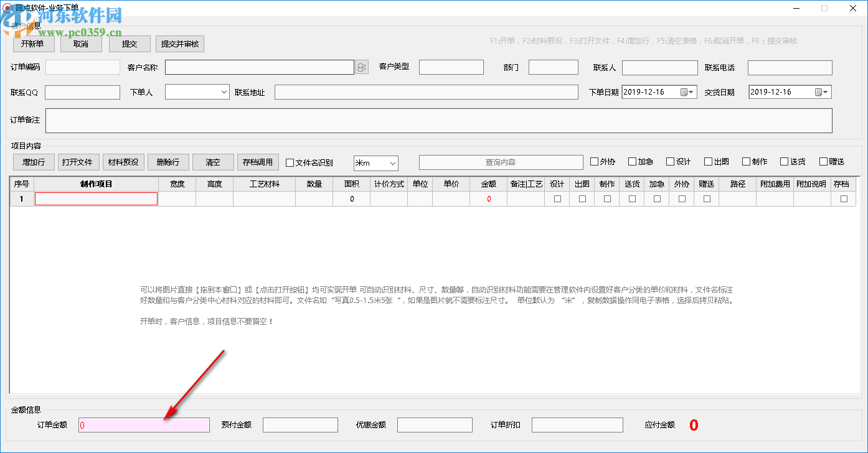Image resolution: width=868 pixels, height=453 pixels.
Task: Click the 打开文件 button
Action: coord(77,162)
